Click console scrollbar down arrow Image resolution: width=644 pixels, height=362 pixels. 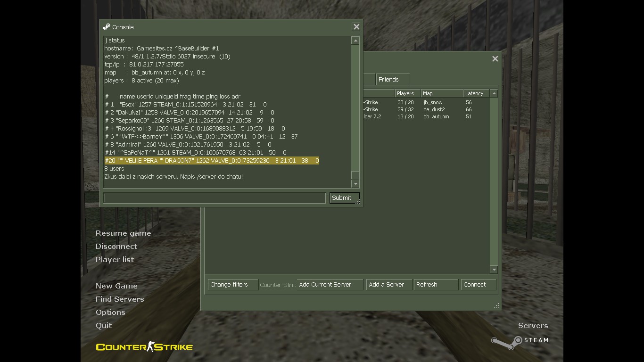click(355, 184)
